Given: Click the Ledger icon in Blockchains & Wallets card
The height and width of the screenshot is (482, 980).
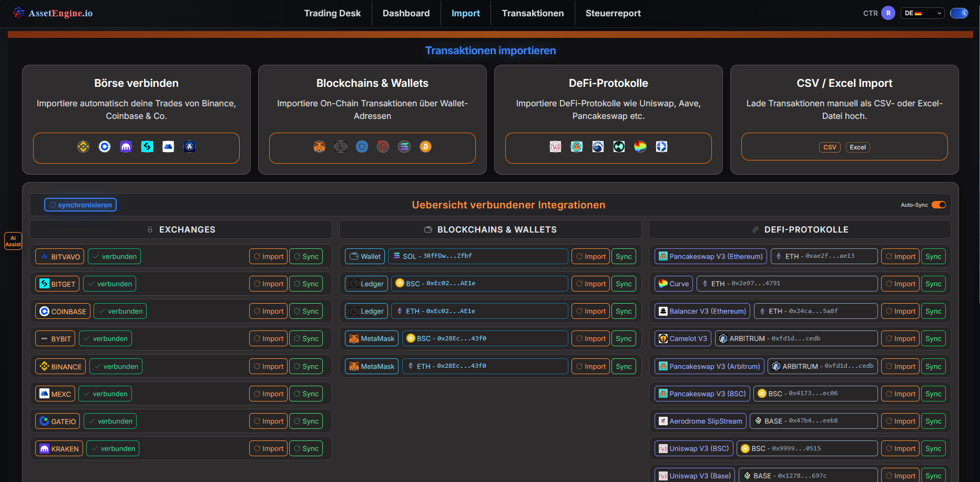Looking at the screenshot, I should pyautogui.click(x=341, y=147).
